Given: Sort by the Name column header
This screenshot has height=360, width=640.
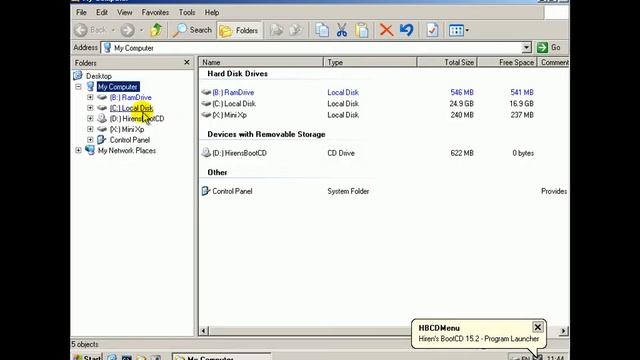Looking at the screenshot, I should click(261, 62).
